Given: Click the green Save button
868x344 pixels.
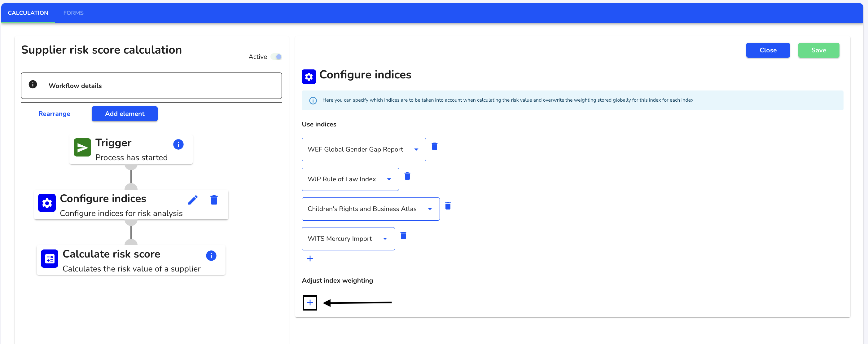Looking at the screenshot, I should [818, 50].
